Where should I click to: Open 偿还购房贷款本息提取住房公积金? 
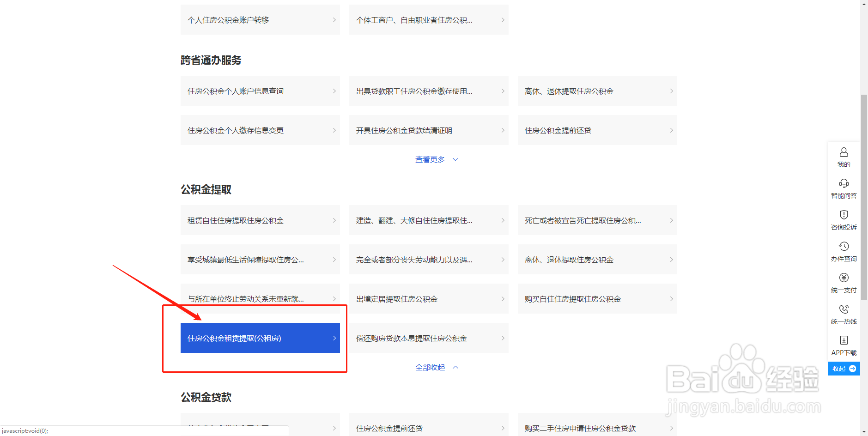[429, 338]
